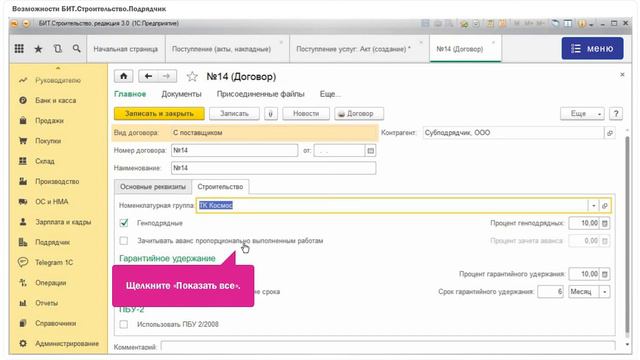Click Записать и закрыть button
Screen dimensions: 640x360
tap(159, 113)
